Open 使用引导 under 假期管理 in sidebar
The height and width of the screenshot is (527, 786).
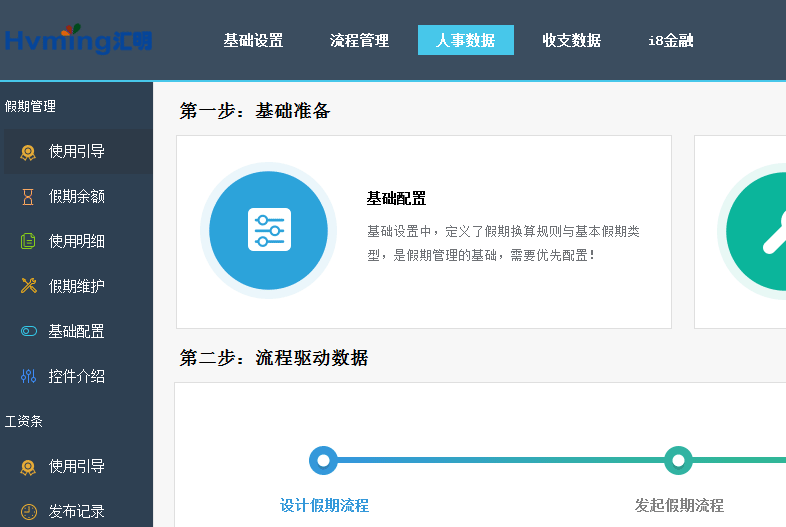(78, 151)
